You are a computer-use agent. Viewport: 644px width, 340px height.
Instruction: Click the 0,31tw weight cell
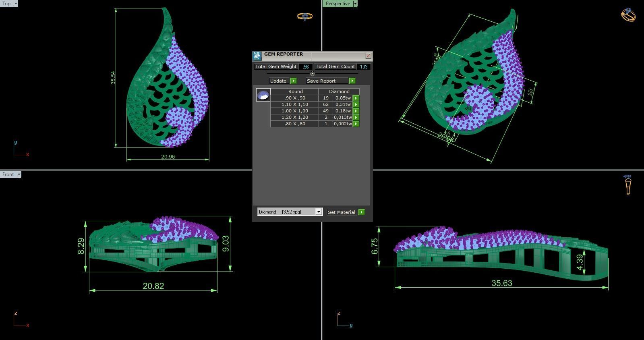coord(343,104)
